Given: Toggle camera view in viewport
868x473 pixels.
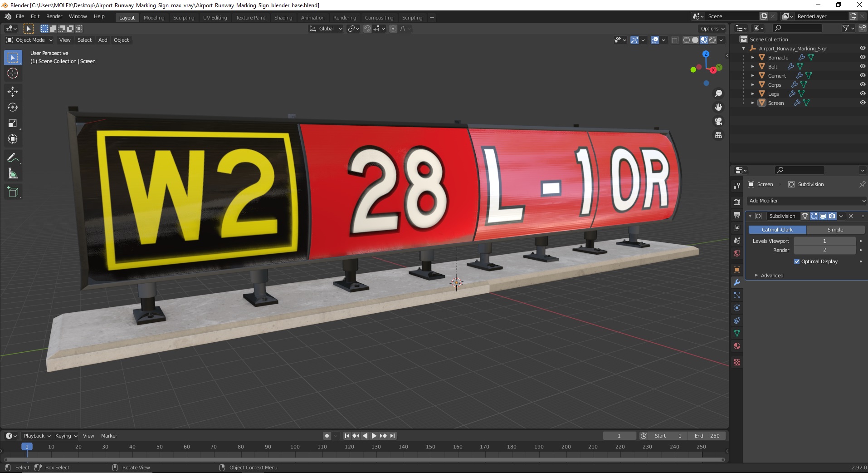Looking at the screenshot, I should (x=718, y=121).
